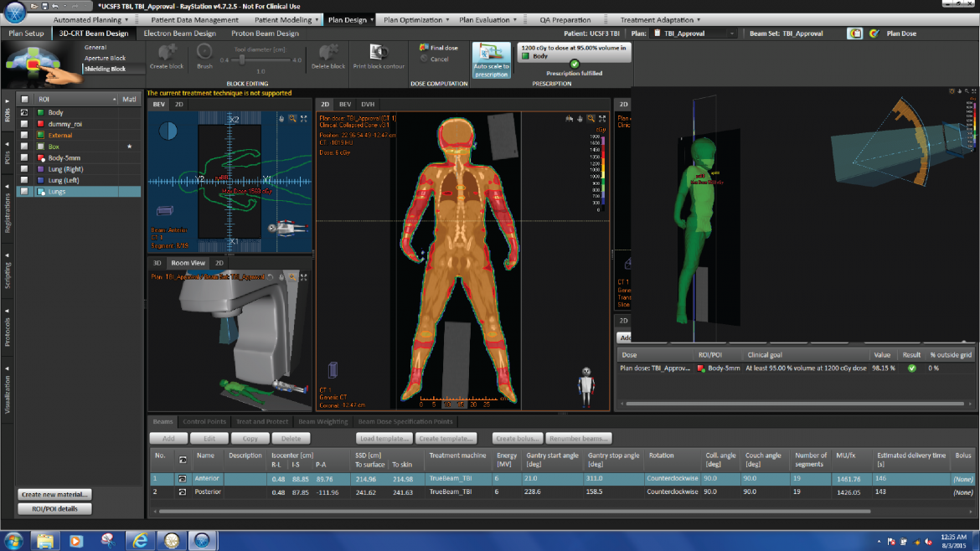Switch to 3D-CRT Beam Design tab

[93, 33]
